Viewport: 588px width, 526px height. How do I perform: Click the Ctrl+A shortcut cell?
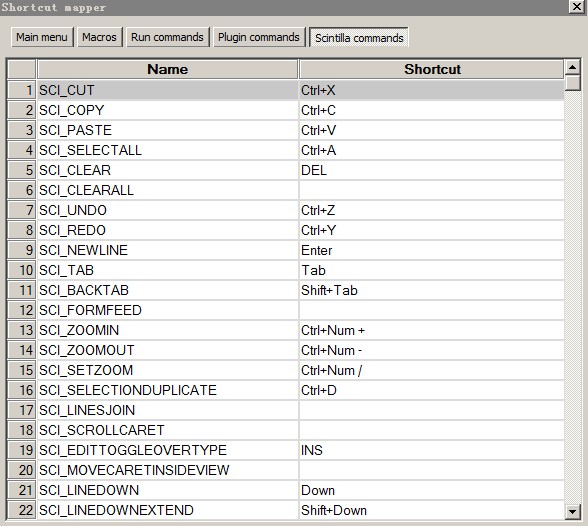[431, 150]
